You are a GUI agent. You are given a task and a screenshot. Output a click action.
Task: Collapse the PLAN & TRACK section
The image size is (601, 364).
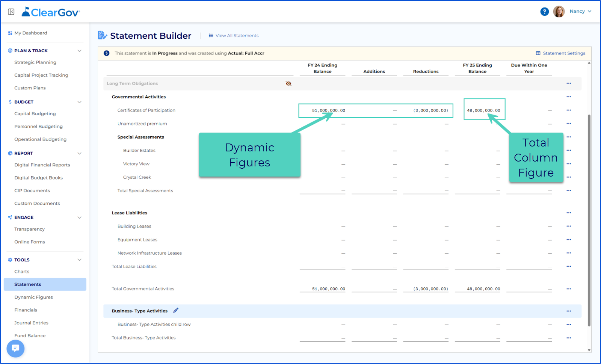(x=79, y=51)
